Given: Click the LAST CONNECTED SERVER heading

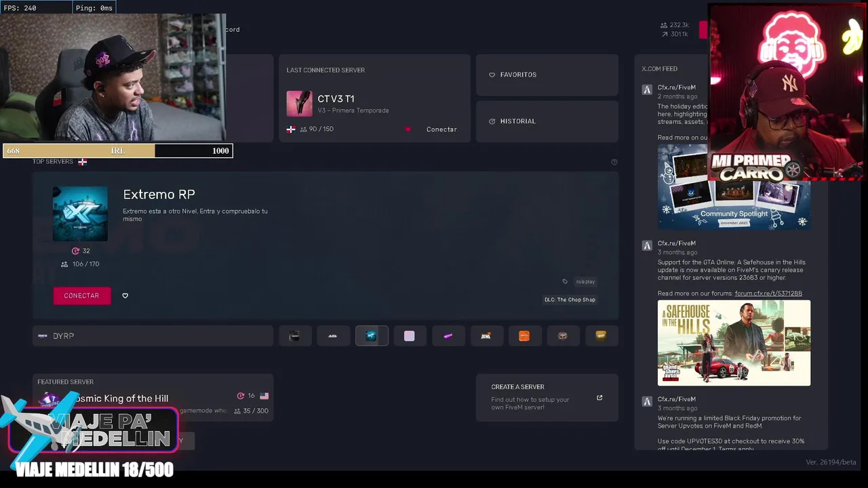Looking at the screenshot, I should pos(325,70).
